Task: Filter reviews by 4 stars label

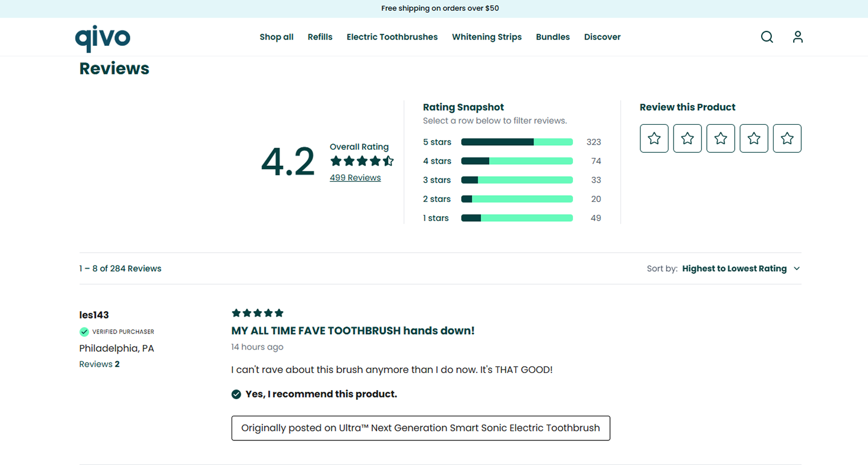Action: coord(437,161)
